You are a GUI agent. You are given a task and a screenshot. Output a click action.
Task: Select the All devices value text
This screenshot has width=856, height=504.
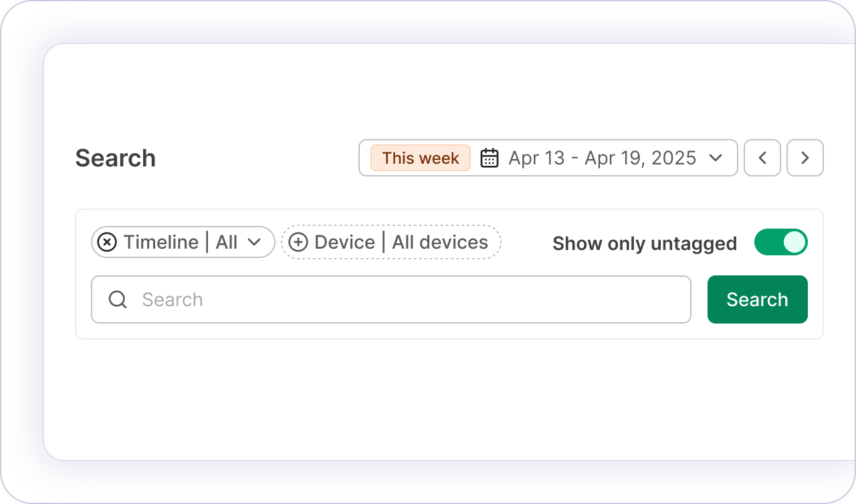[440, 242]
